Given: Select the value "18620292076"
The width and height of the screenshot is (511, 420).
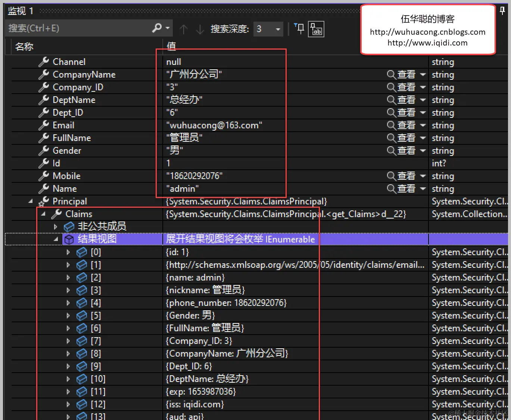Looking at the screenshot, I should (194, 176).
